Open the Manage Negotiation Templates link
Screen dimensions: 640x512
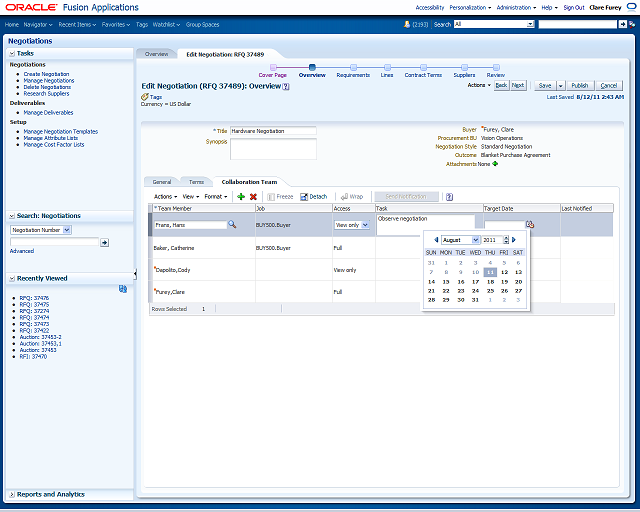coord(60,132)
